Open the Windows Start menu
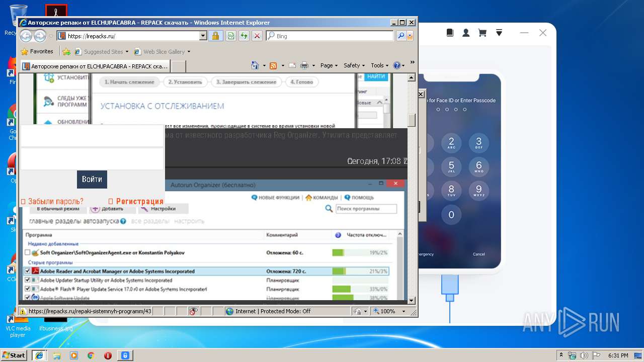 click(x=14, y=355)
